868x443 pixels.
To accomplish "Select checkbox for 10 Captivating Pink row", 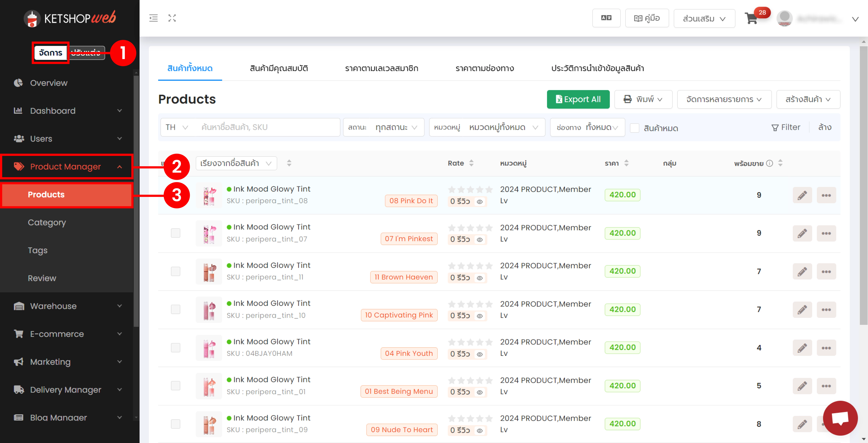I will coord(175,309).
